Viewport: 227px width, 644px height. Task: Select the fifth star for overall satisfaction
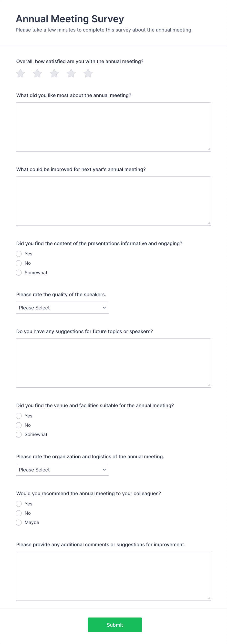tap(88, 73)
